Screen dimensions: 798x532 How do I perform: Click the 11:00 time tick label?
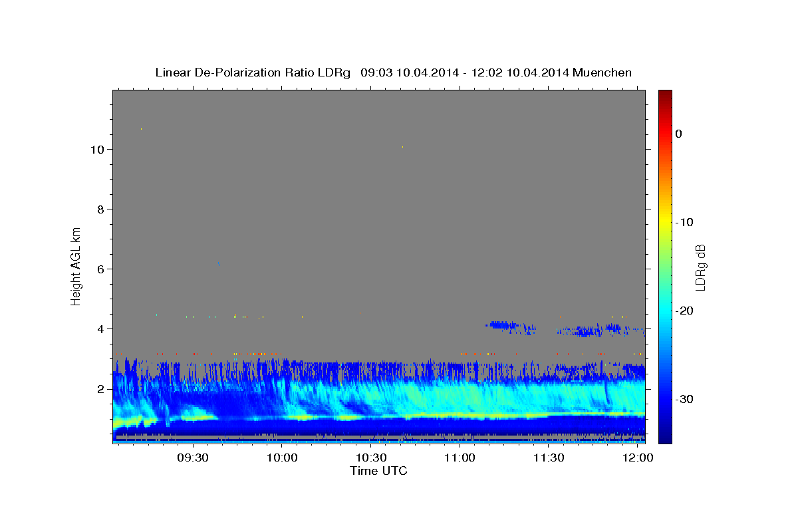[460, 458]
